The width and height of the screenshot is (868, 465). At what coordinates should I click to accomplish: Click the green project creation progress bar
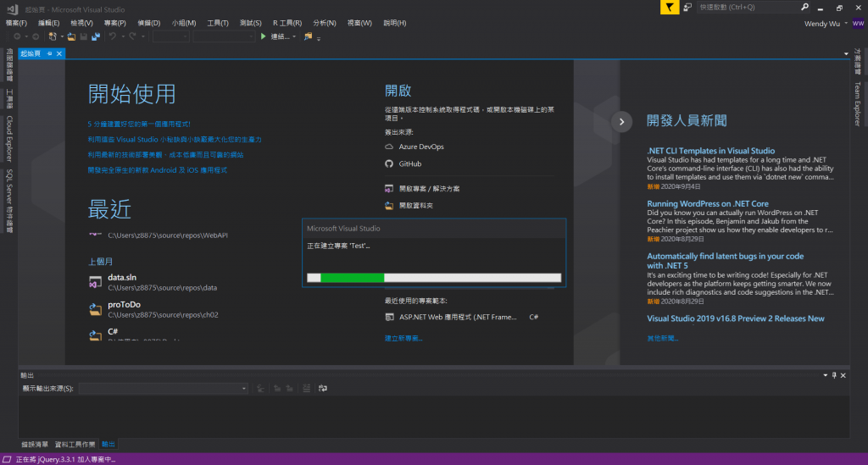point(434,278)
